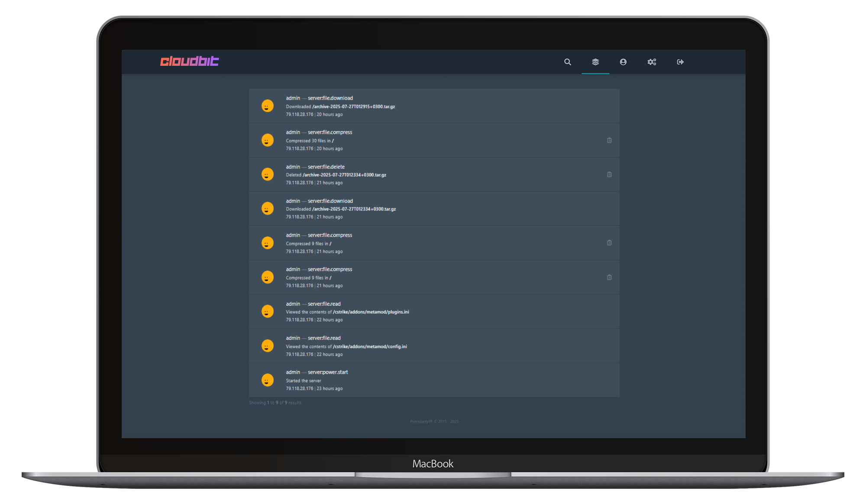Click the Deleted archive-2025-07-27T012334 file name
This screenshot has height=504, width=866.
tap(344, 175)
